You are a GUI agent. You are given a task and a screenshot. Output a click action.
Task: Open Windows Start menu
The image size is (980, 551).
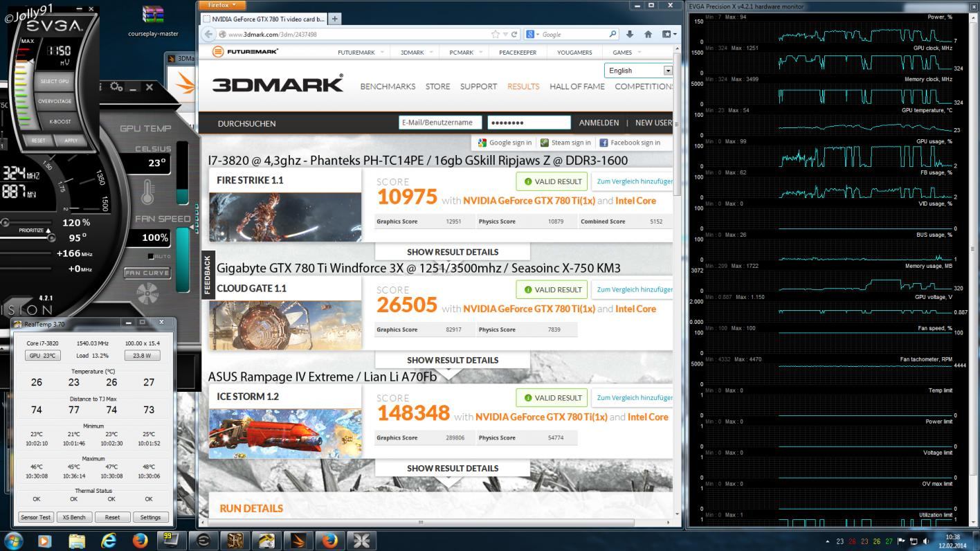13,540
